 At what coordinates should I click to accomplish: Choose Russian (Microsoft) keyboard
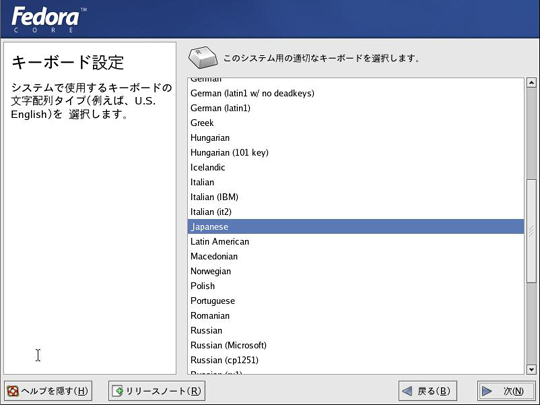(356, 345)
